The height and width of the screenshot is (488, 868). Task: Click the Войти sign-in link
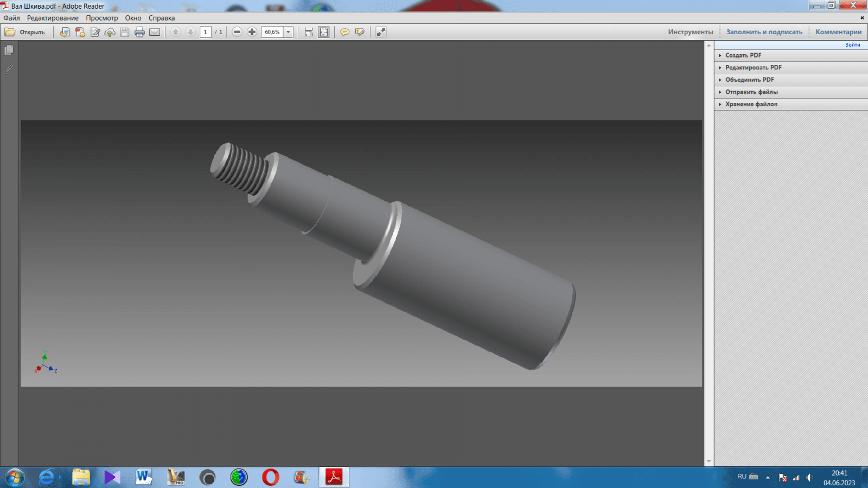(x=852, y=45)
